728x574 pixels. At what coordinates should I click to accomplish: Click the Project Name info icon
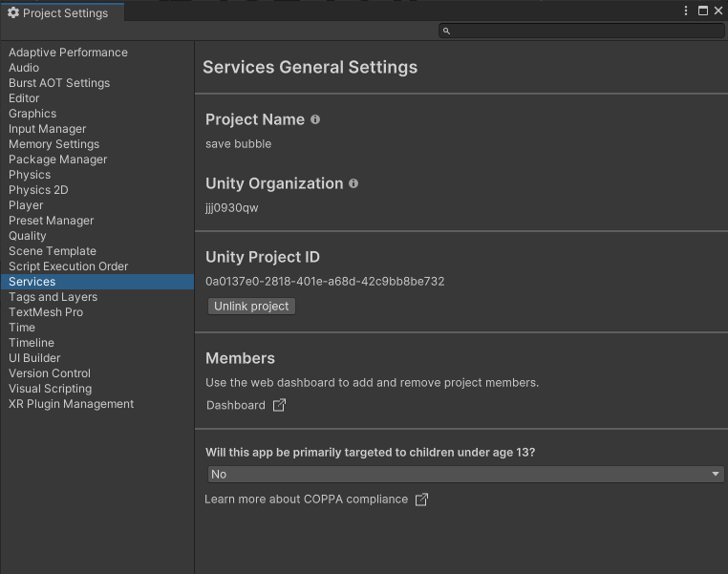[x=315, y=119]
